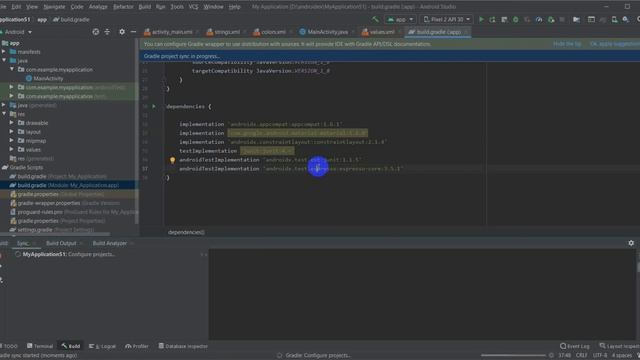640x360 pixels.
Task: Open the AVD Manager device icon
Action: pyautogui.click(x=614, y=19)
